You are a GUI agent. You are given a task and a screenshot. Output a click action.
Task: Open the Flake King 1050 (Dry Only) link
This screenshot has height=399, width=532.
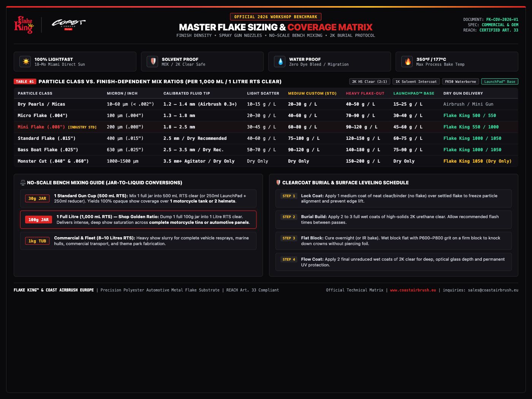pos(478,161)
